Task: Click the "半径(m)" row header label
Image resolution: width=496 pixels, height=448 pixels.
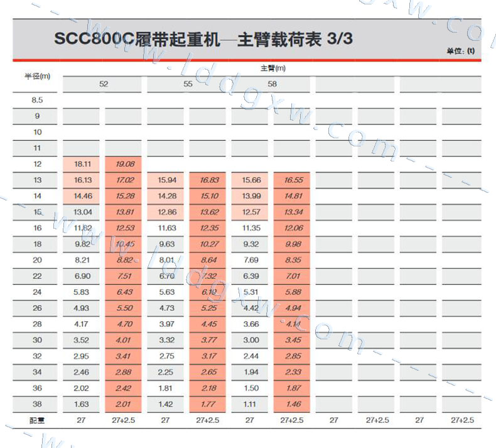Action: point(37,76)
